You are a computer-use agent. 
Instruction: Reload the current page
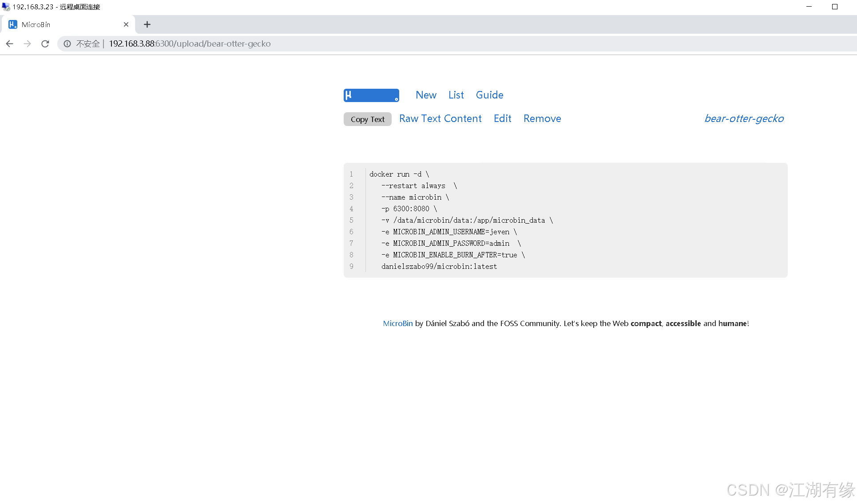click(x=45, y=43)
